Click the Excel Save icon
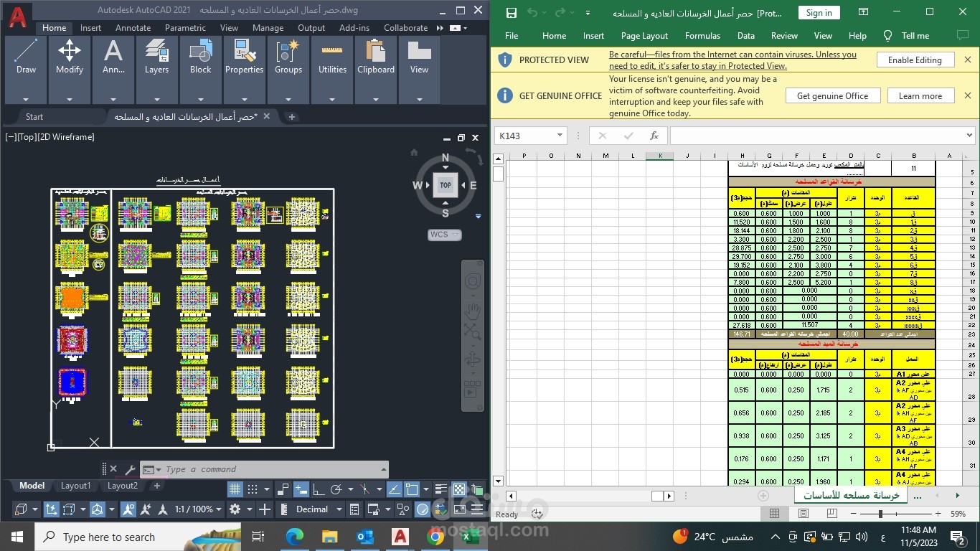The height and width of the screenshot is (551, 980). [512, 13]
